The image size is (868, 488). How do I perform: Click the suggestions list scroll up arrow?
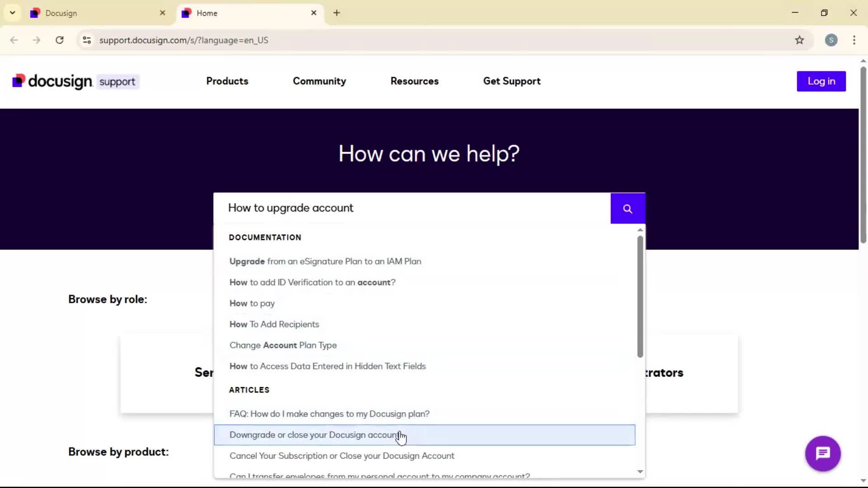pos(640,230)
